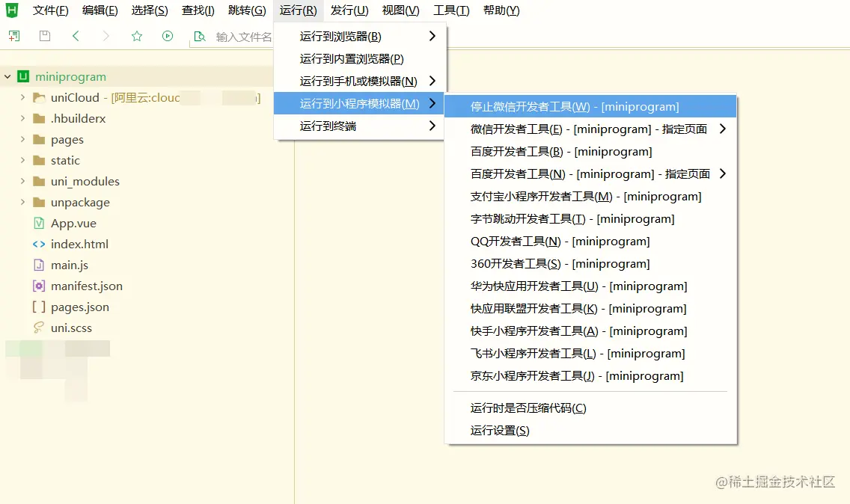Select 快应用联盟开发者工具(K) - [miniprogram]
850x504 pixels.
click(x=590, y=309)
